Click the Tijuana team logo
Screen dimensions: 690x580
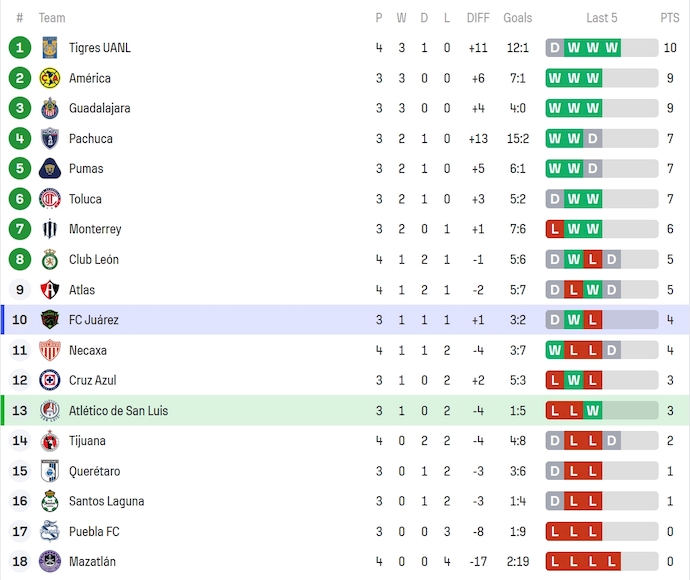click(x=49, y=441)
